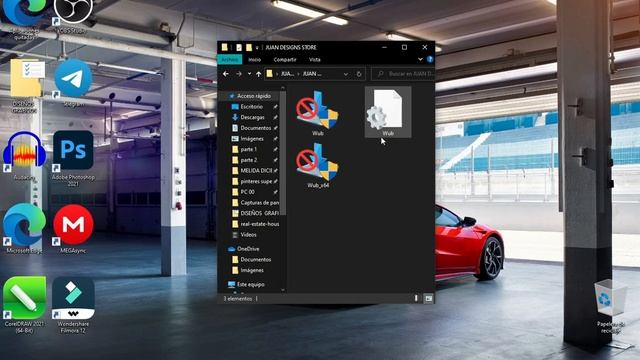The image size is (640, 360).
Task: Select the Wub application file
Action: [x=317, y=113]
